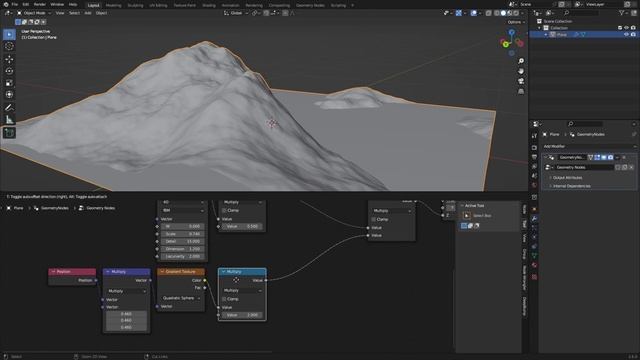Open the Object Mode dropdown

click(34, 13)
